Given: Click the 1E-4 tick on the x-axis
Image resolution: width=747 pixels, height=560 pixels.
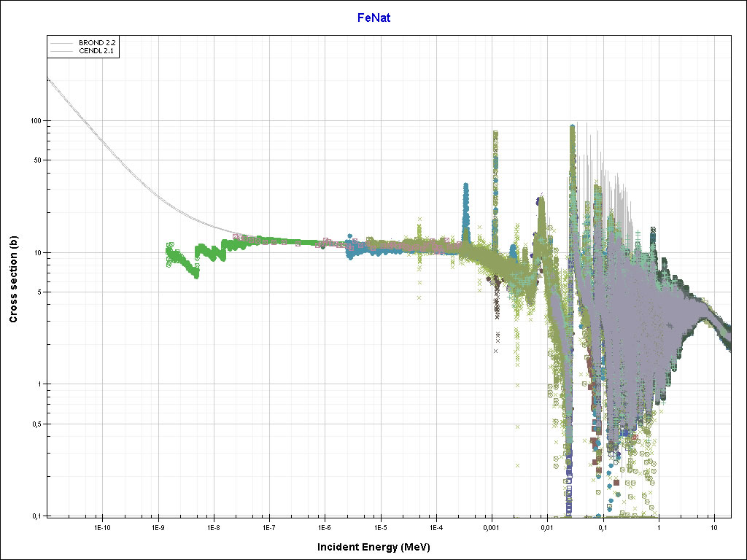Looking at the screenshot, I should (436, 526).
